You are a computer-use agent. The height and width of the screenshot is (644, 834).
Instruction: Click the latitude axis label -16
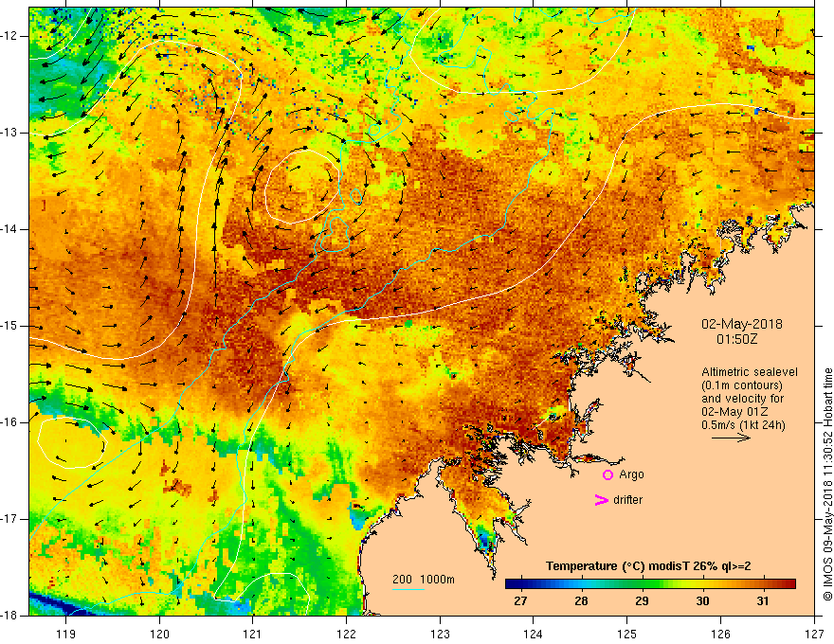10,422
